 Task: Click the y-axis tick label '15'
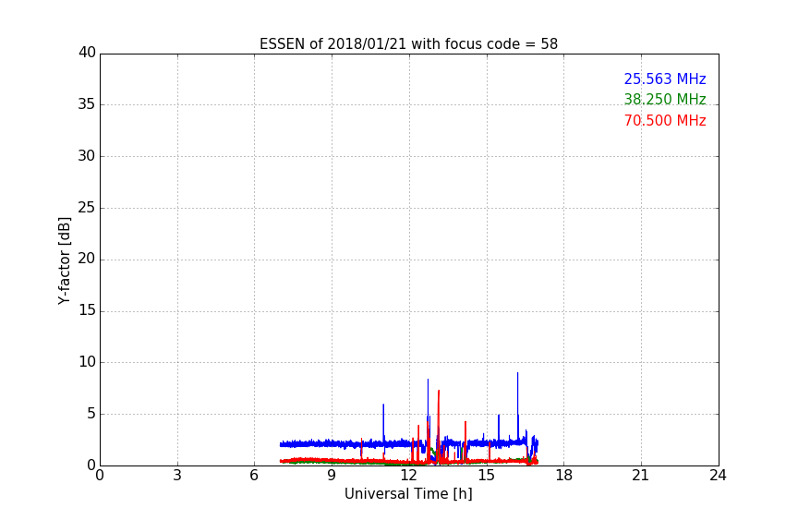[87, 310]
